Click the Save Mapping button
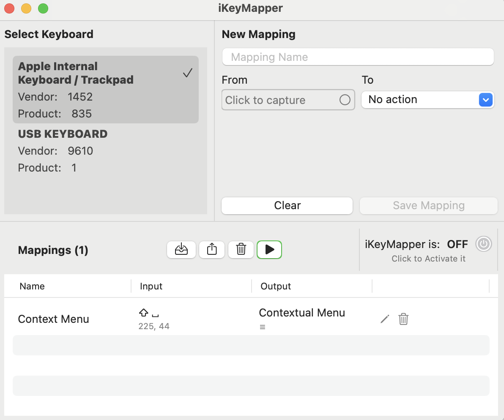The width and height of the screenshot is (504, 420). [428, 206]
